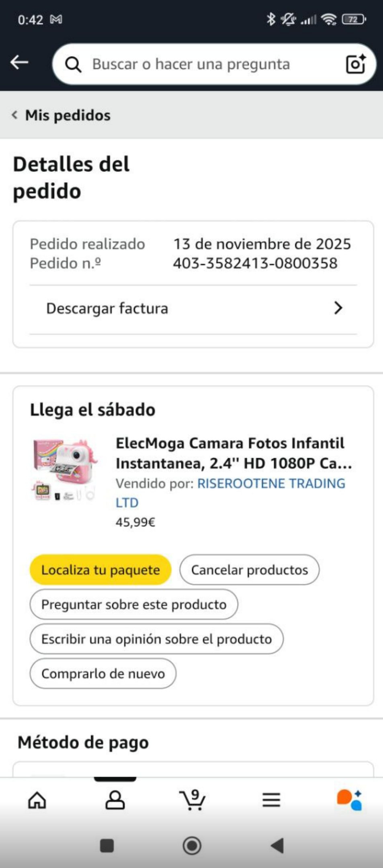Open camera lens search icon
This screenshot has height=868, width=383.
[356, 64]
